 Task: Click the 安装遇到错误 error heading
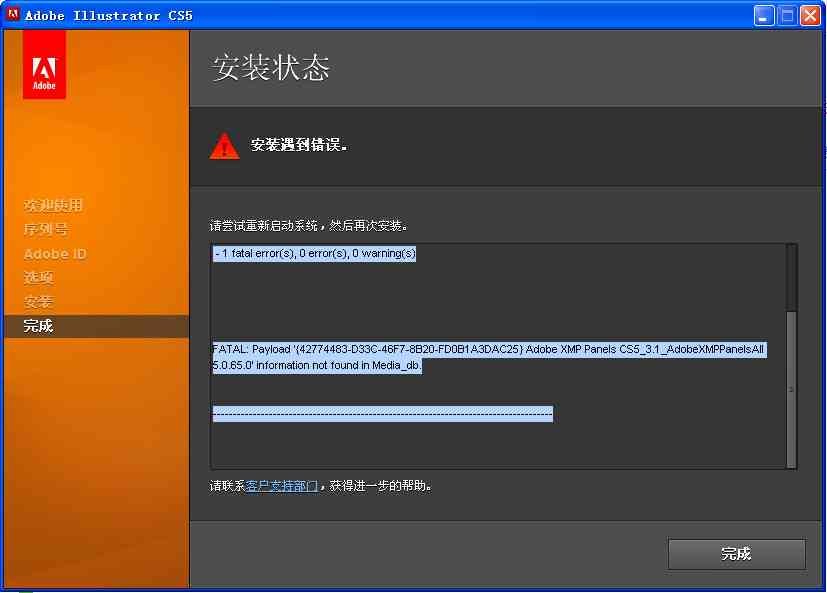coord(299,145)
